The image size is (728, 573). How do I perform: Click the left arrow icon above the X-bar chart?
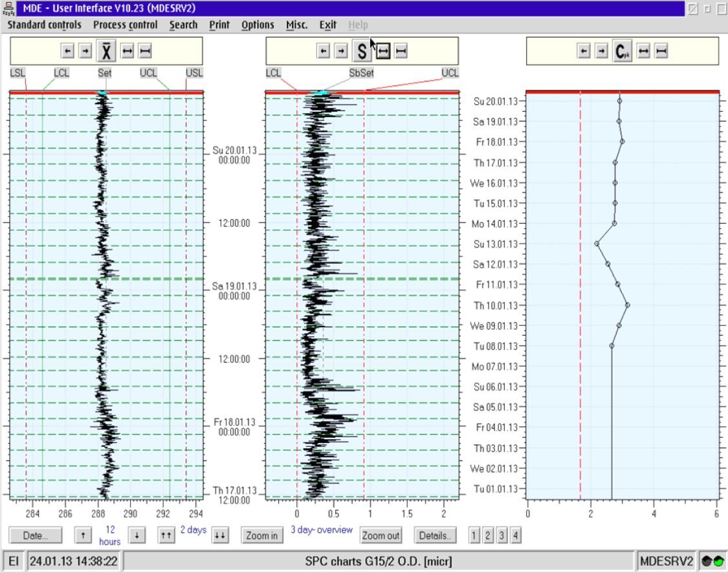(68, 50)
